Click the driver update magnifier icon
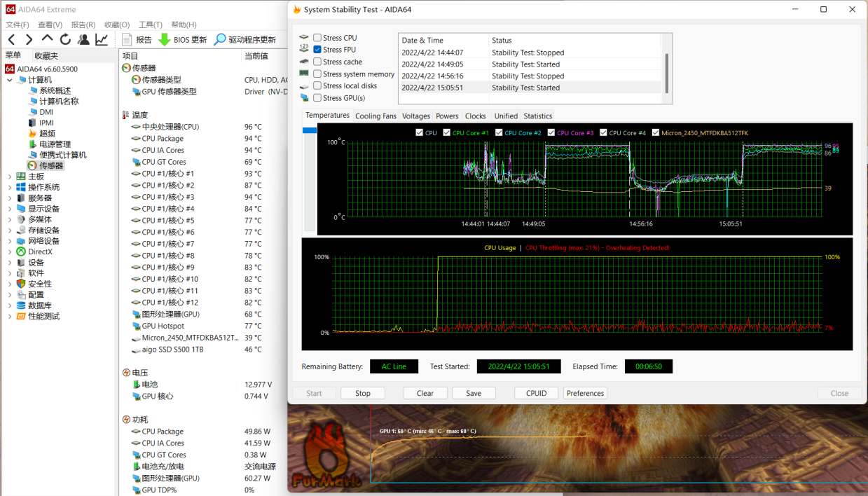868x496 pixels. 220,39
